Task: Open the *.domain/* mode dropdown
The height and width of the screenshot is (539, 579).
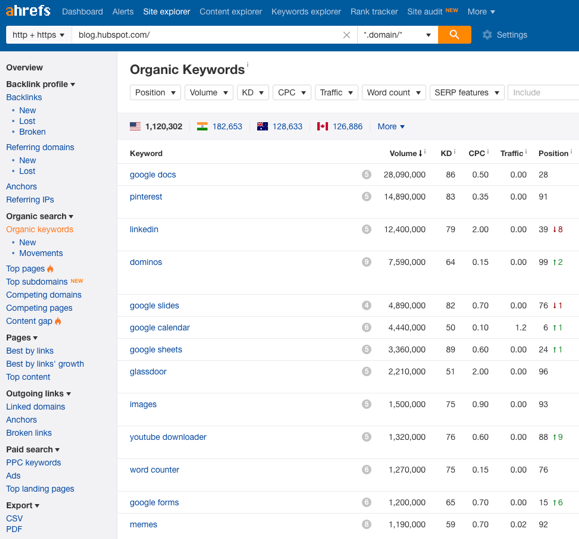Action: [397, 35]
